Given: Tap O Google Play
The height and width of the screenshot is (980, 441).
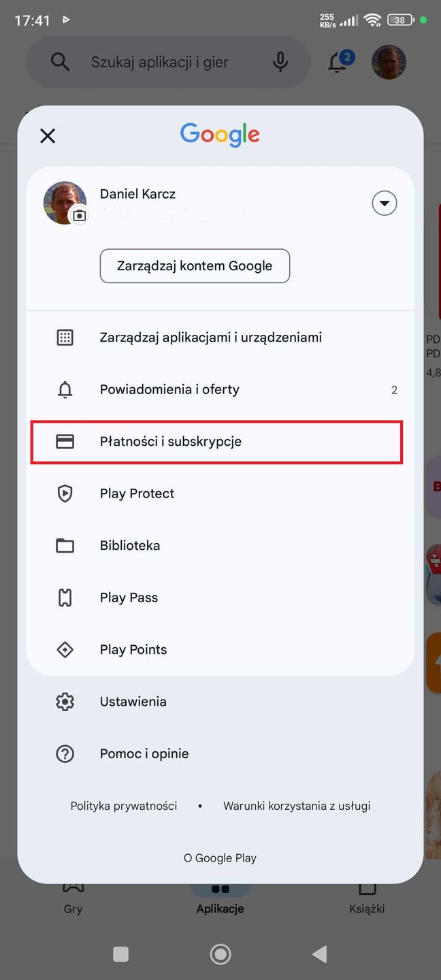Looking at the screenshot, I should [x=220, y=858].
